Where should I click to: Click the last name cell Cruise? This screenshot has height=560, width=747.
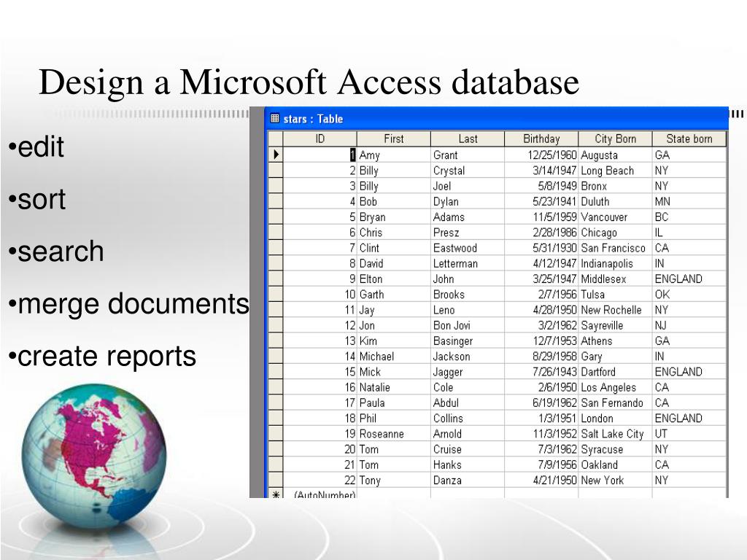click(x=468, y=449)
